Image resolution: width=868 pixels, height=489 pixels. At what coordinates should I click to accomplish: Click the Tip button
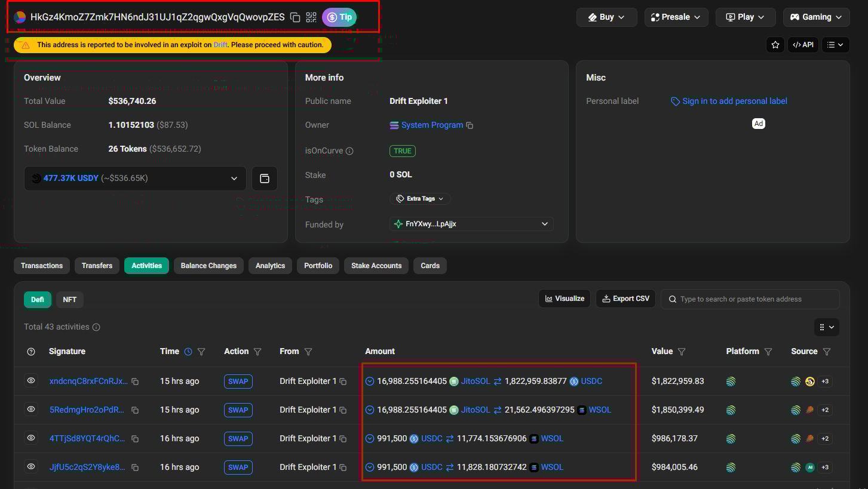(x=339, y=17)
